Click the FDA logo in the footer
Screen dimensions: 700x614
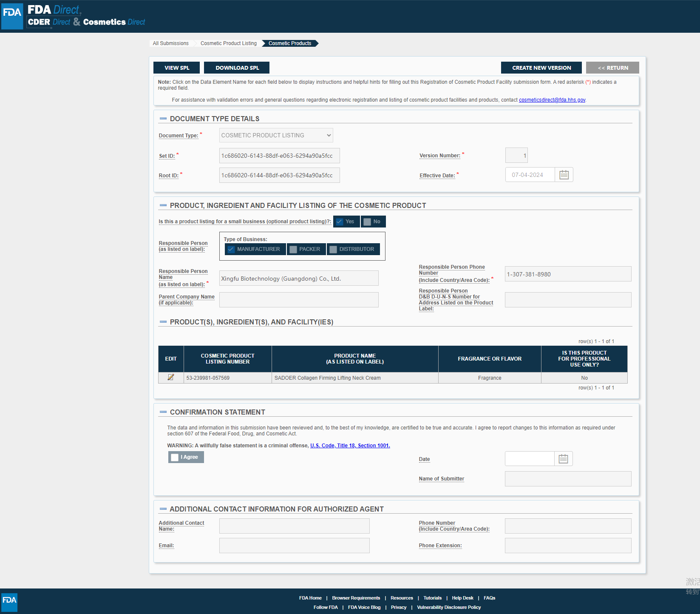point(9,602)
